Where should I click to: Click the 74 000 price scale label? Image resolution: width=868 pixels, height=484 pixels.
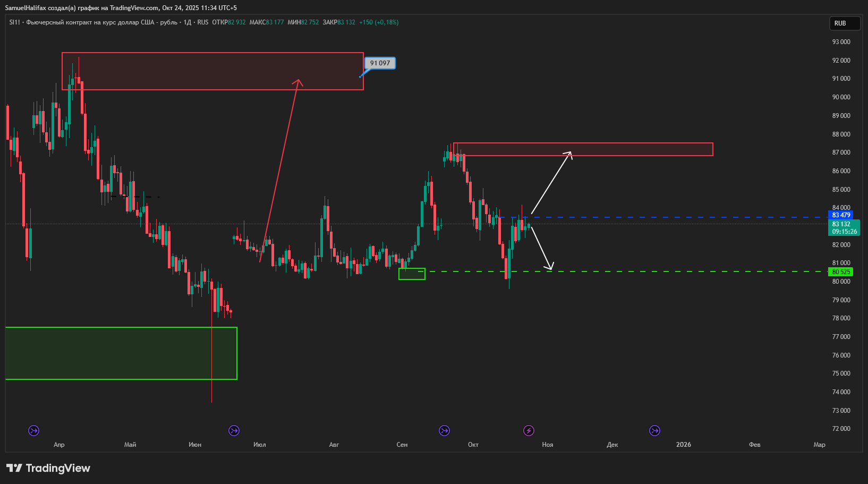point(841,392)
